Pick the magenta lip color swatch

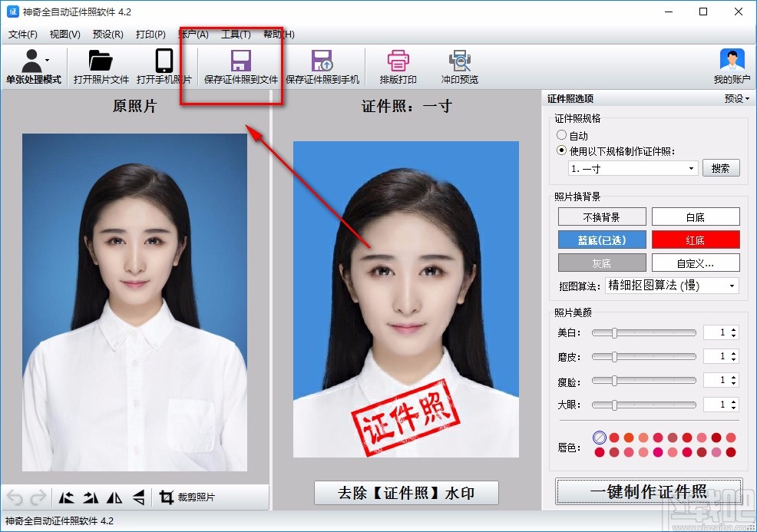[657, 452]
